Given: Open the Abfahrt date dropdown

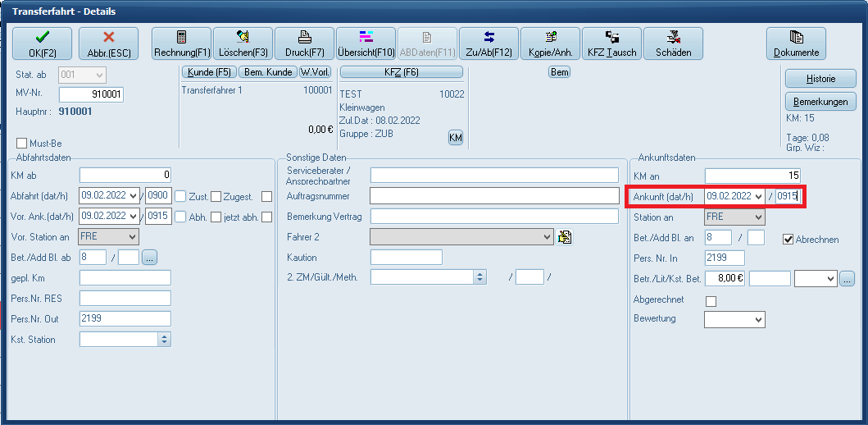Looking at the screenshot, I should [x=132, y=195].
